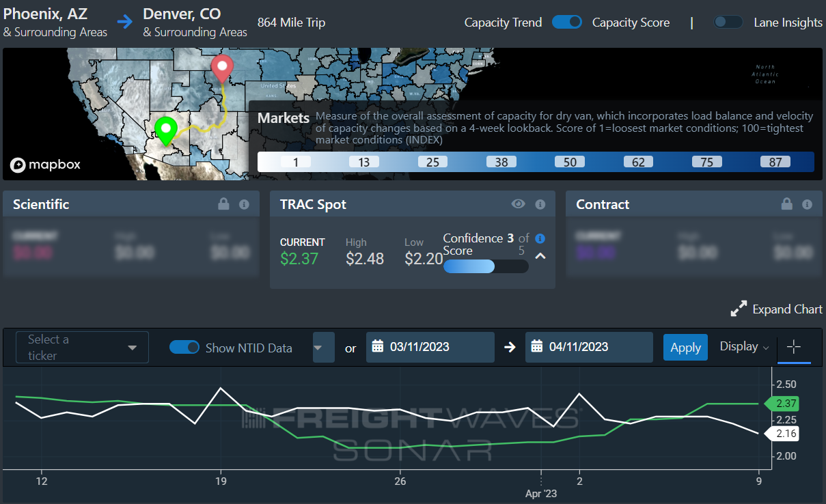Screen dimensions: 826x504
Task: Open the TRAC Spot info icon
Action: [540, 204]
